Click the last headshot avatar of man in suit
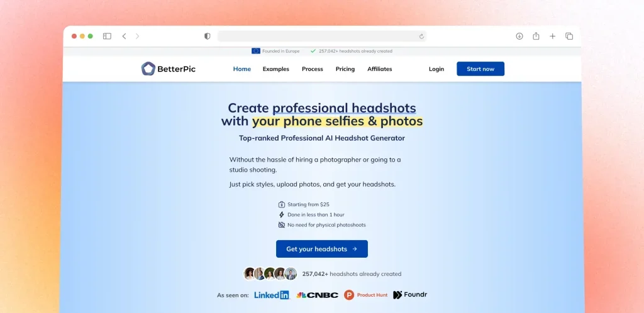The image size is (644, 313). coord(291,273)
